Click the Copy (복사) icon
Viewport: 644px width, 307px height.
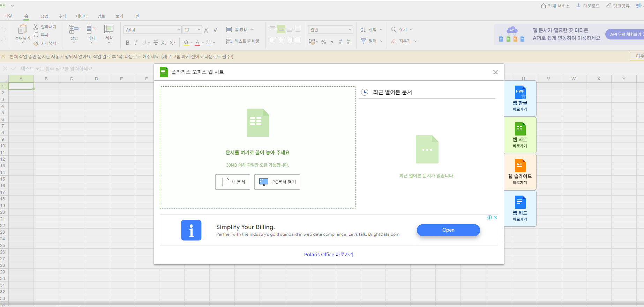click(x=36, y=35)
